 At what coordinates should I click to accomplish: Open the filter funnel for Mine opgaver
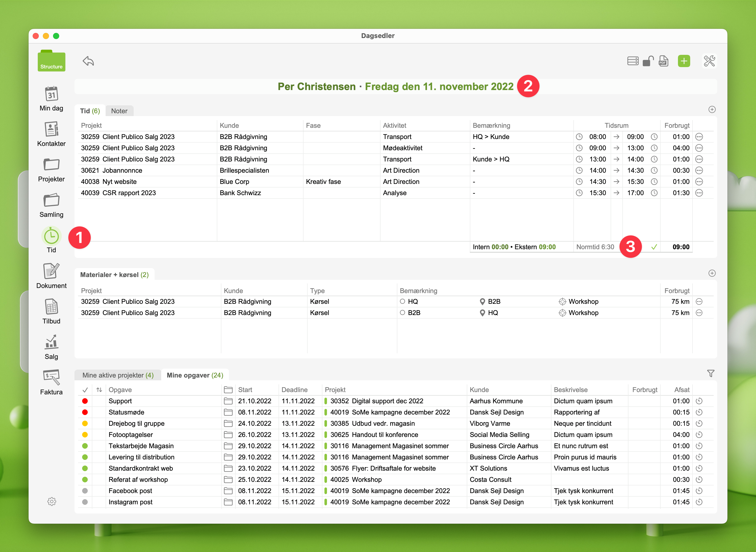pos(711,373)
